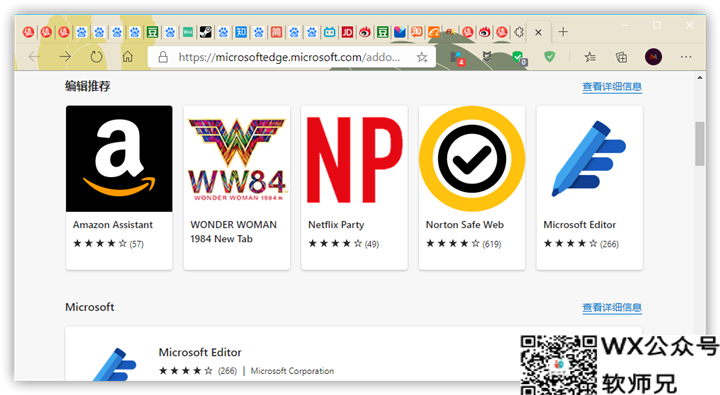
Task: Open the Netflix Party NP logo card
Action: tap(354, 158)
